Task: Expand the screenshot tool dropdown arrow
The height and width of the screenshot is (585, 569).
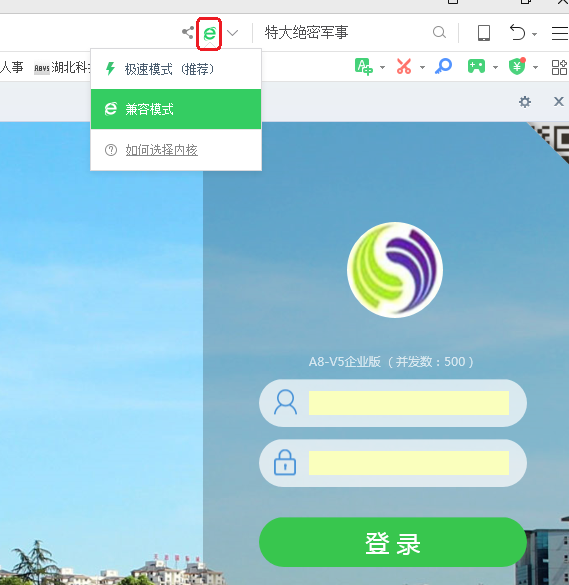Action: click(422, 68)
